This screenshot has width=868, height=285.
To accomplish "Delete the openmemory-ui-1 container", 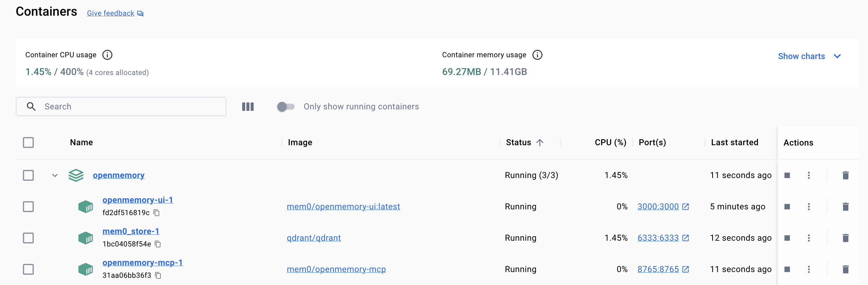I will (845, 207).
